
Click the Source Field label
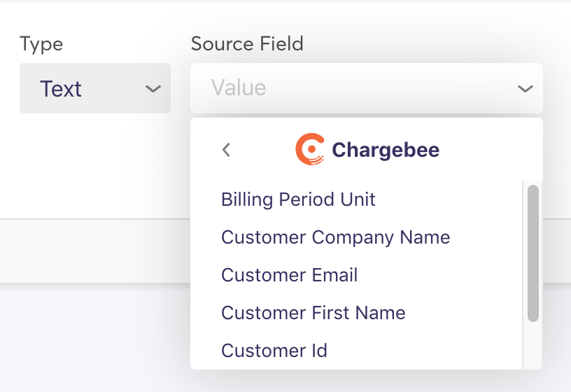(247, 44)
